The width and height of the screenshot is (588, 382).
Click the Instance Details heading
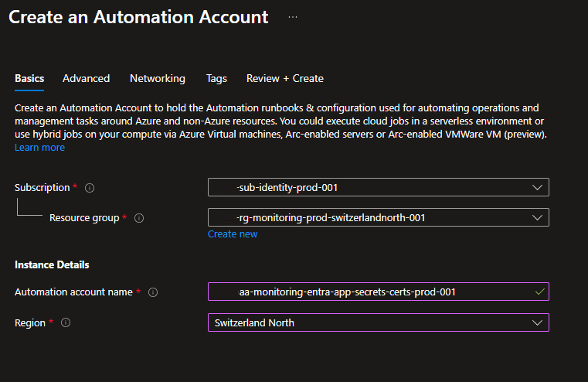(x=52, y=264)
